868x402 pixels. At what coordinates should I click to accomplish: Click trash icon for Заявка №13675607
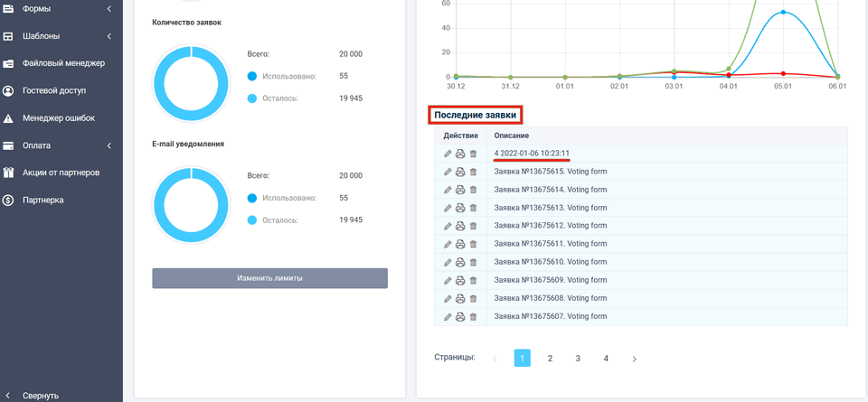point(473,316)
